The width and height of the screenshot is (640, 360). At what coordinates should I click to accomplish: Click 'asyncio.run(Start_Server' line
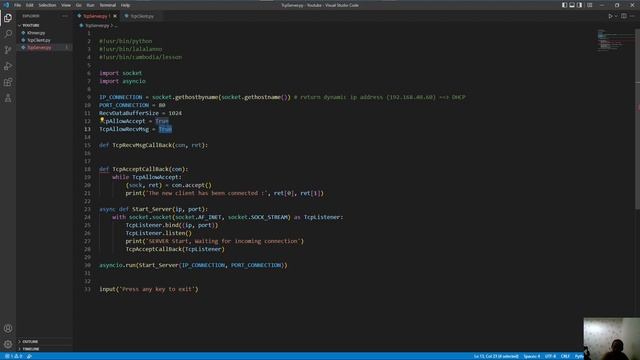coord(193,265)
